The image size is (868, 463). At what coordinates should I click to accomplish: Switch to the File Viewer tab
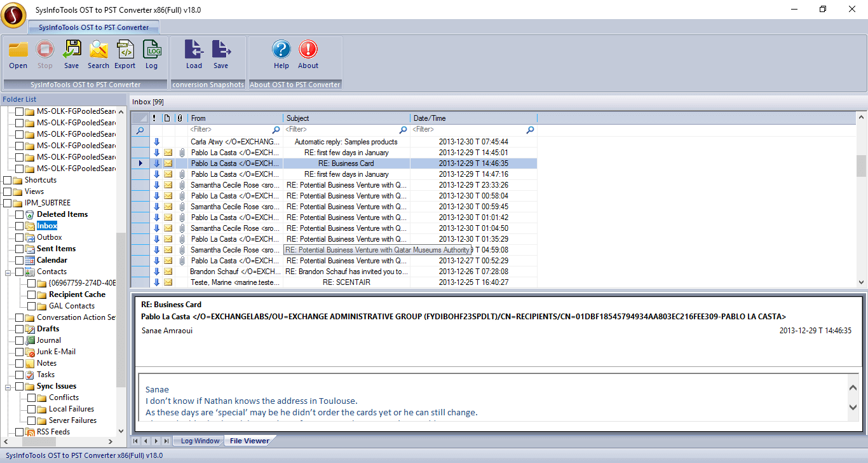click(x=249, y=441)
